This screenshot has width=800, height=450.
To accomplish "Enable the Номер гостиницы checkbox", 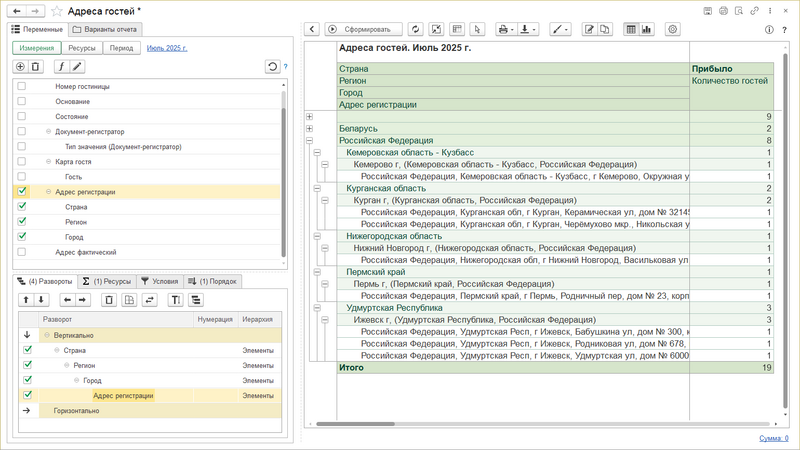I will [21, 86].
